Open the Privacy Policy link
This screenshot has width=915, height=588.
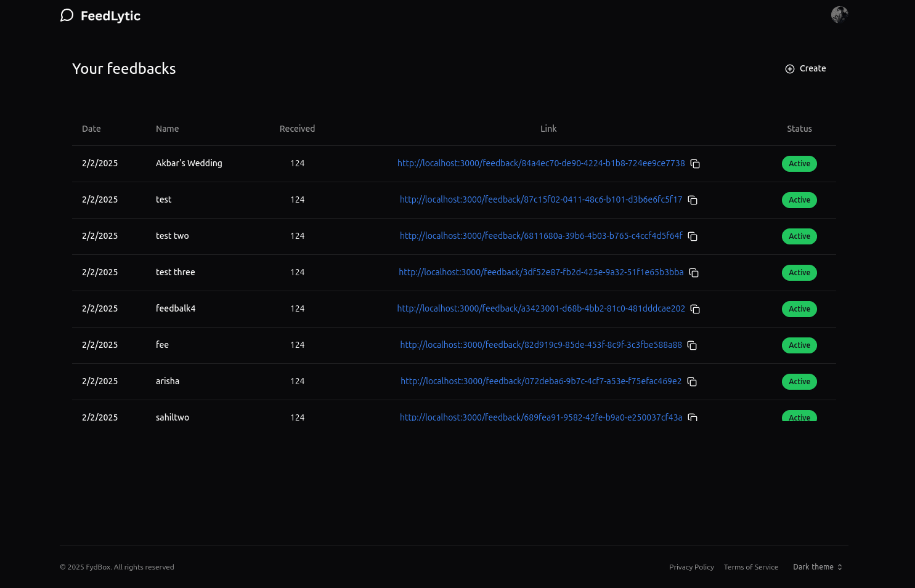click(x=691, y=567)
